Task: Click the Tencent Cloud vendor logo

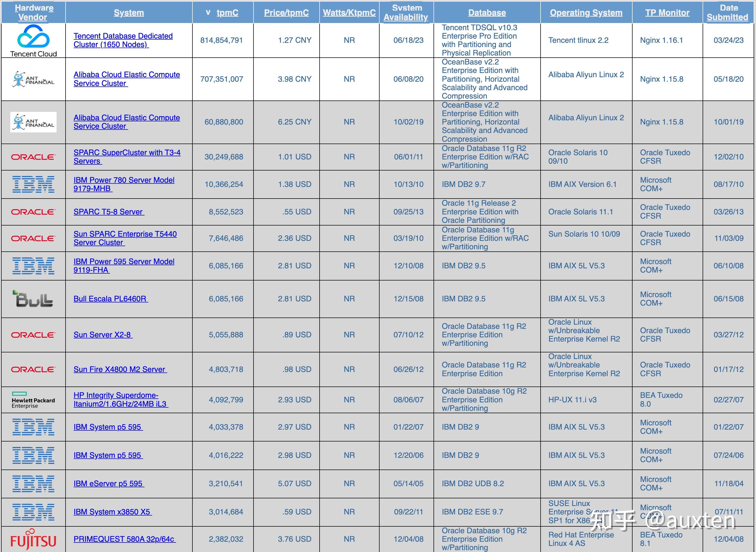Action: 33,40
